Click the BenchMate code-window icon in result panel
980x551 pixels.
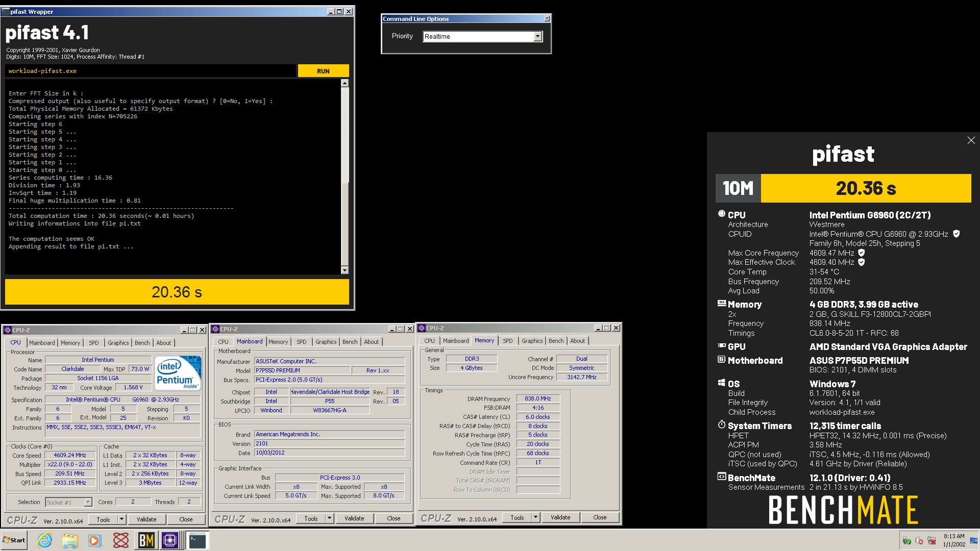[721, 477]
